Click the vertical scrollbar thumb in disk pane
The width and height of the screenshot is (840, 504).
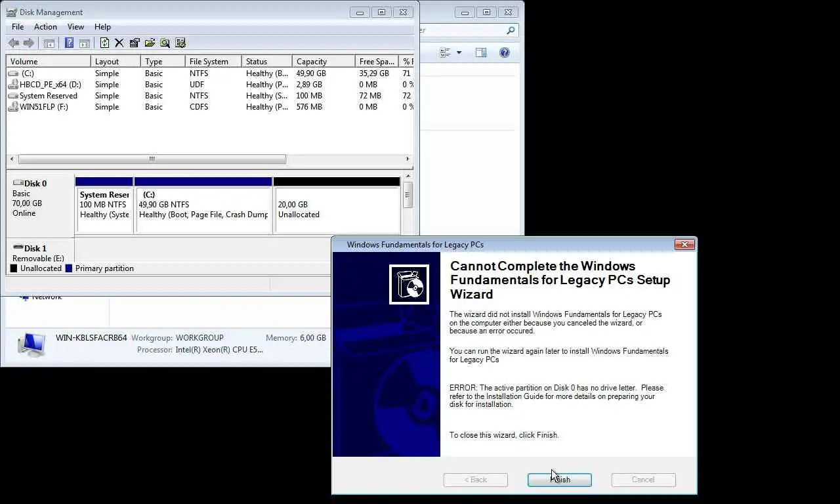click(408, 195)
